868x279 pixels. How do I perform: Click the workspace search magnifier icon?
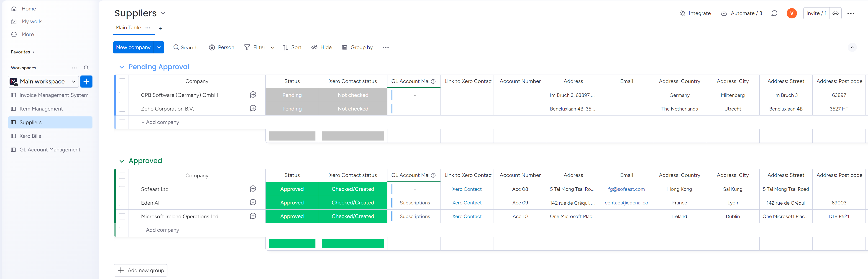click(86, 68)
